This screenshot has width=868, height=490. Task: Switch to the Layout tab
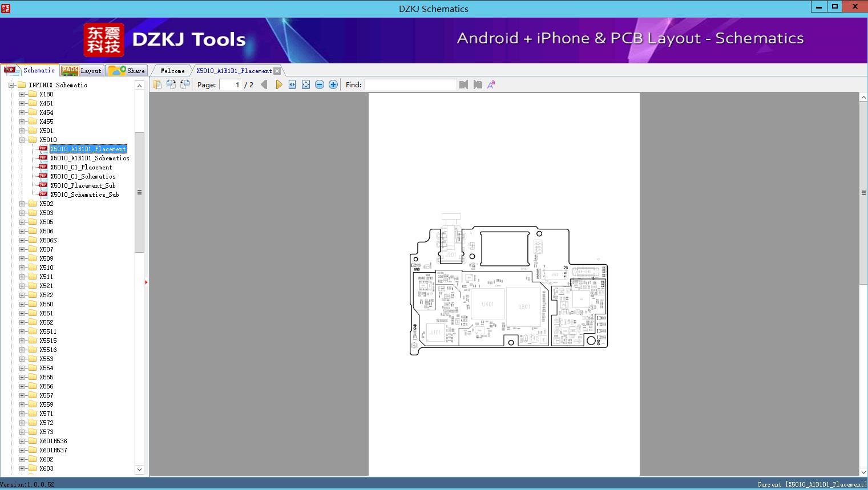tap(82, 71)
